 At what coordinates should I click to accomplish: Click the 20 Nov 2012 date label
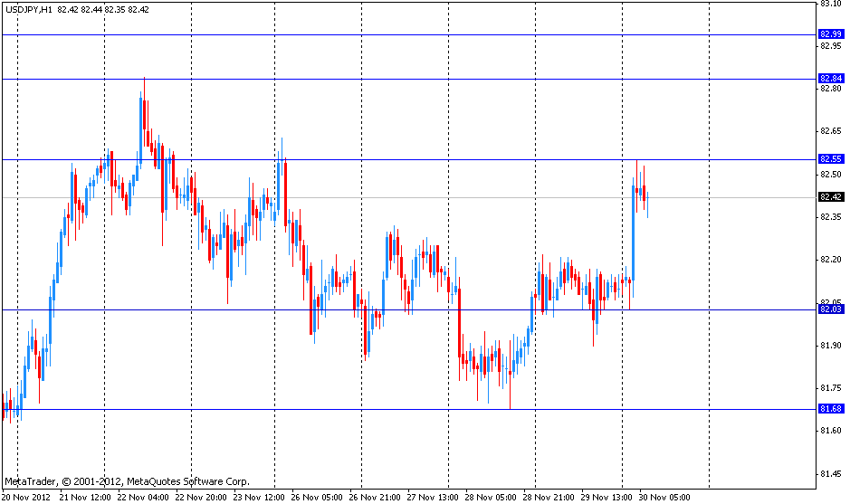coord(27,497)
